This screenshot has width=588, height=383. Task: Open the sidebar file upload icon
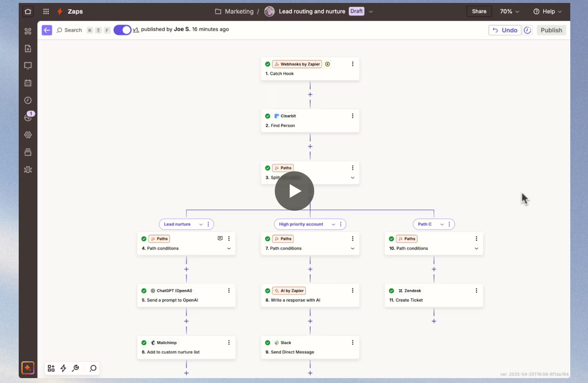[28, 48]
